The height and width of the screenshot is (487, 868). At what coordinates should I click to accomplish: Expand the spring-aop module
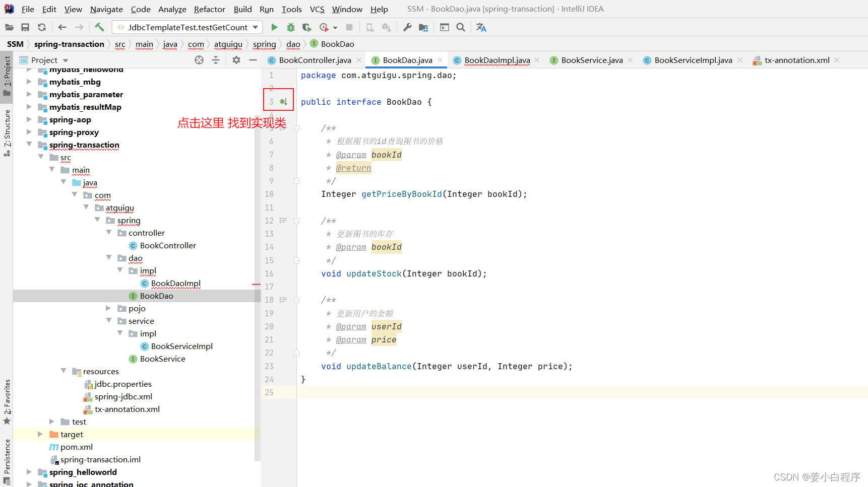[29, 119]
